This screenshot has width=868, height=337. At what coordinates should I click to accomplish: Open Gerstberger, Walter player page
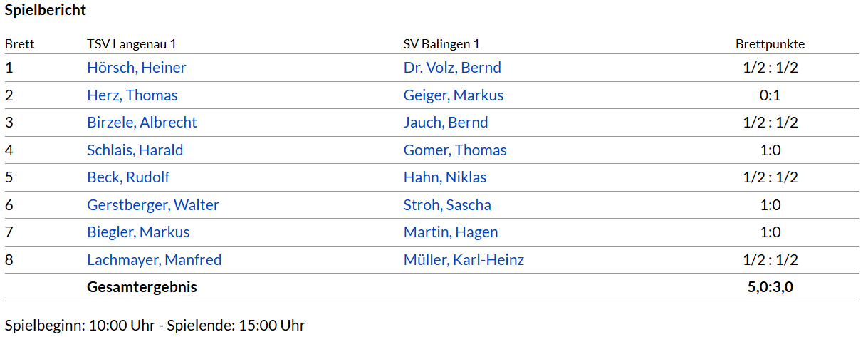[153, 205]
